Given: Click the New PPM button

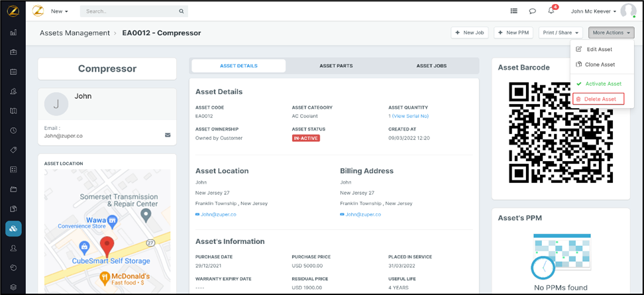Looking at the screenshot, I should click(513, 32).
